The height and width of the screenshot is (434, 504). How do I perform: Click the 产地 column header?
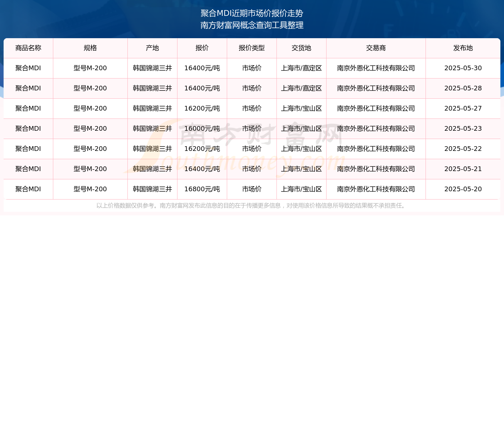tap(153, 48)
